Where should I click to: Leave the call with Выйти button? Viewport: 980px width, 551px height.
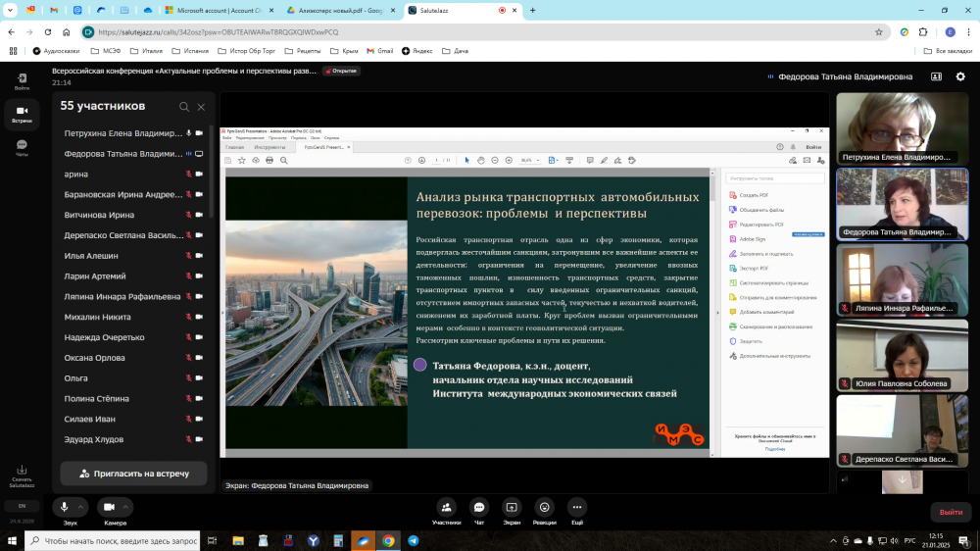pos(950,512)
